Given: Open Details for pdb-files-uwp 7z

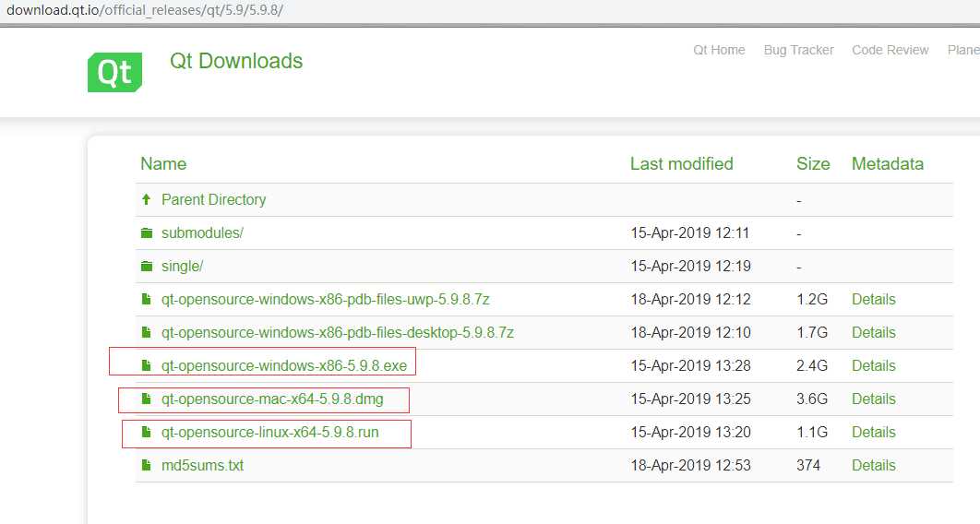Looking at the screenshot, I should [x=874, y=299].
